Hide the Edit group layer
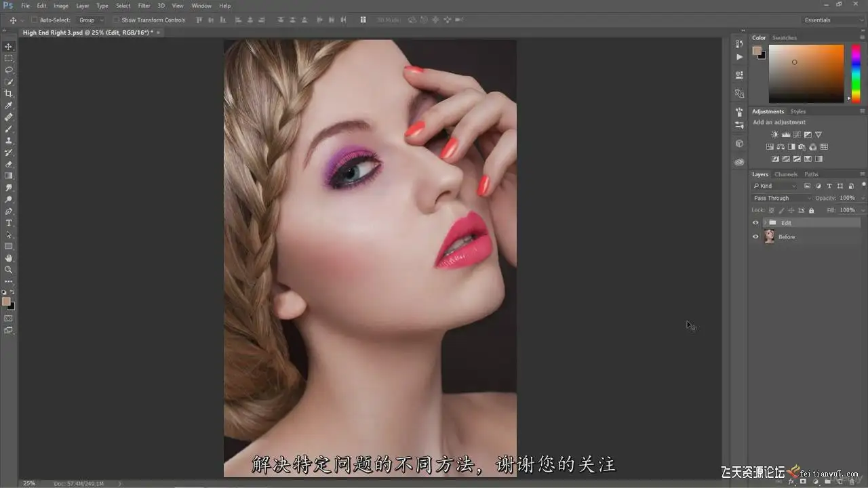Image resolution: width=868 pixels, height=488 pixels. pos(755,223)
